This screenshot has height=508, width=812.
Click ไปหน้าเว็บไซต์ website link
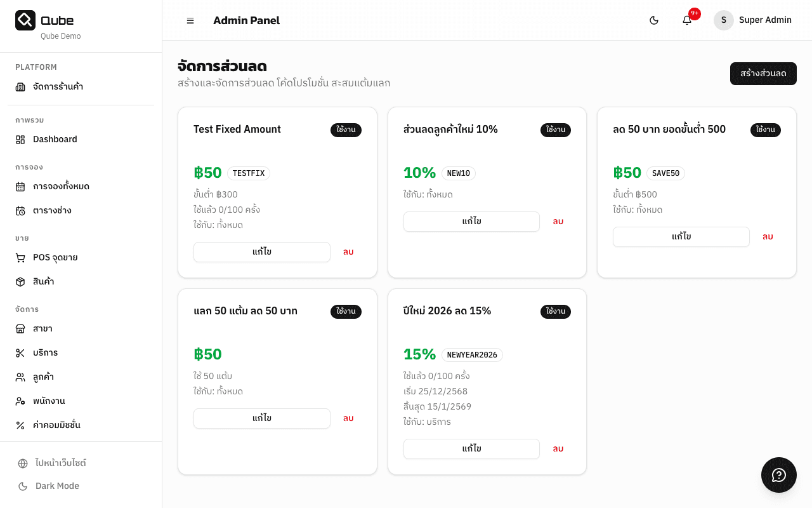pos(60,464)
